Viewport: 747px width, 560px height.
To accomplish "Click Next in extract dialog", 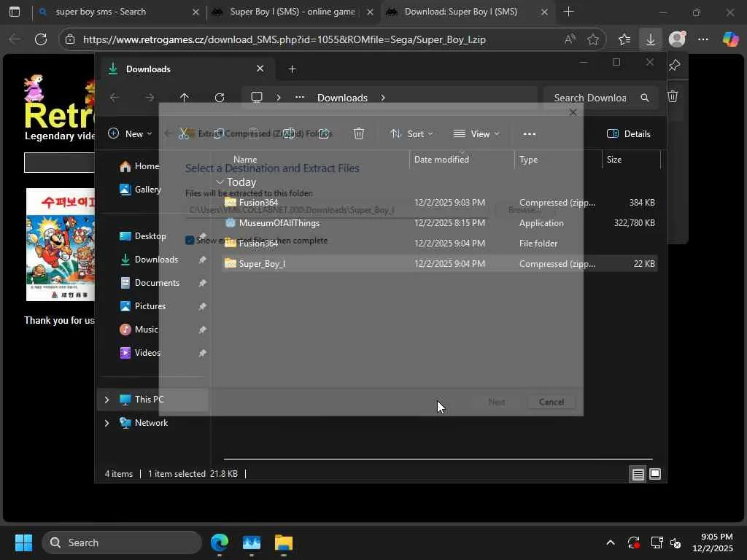I will [x=496, y=402].
